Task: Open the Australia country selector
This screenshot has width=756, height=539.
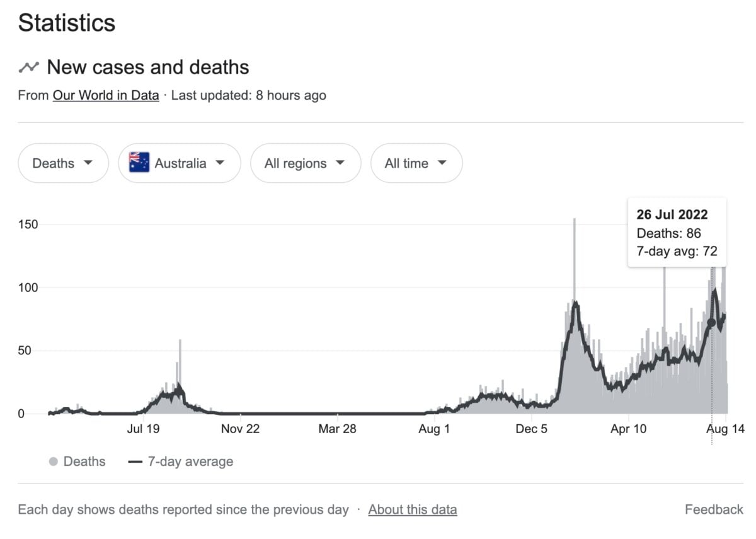Action: point(179,163)
